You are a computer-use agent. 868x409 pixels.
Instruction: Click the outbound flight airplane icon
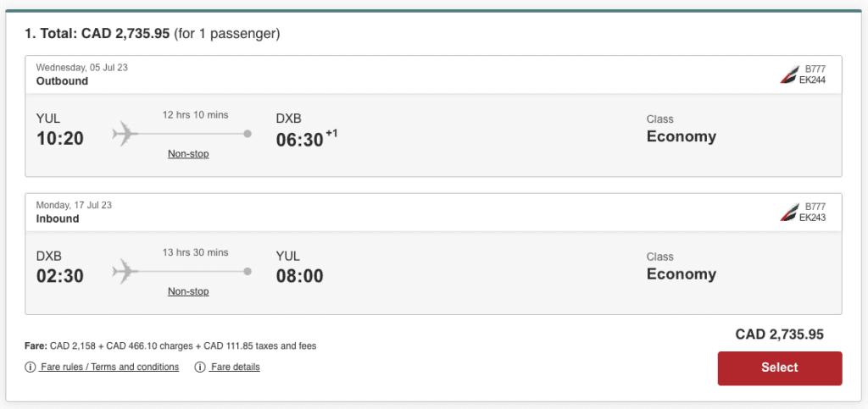[x=125, y=134]
